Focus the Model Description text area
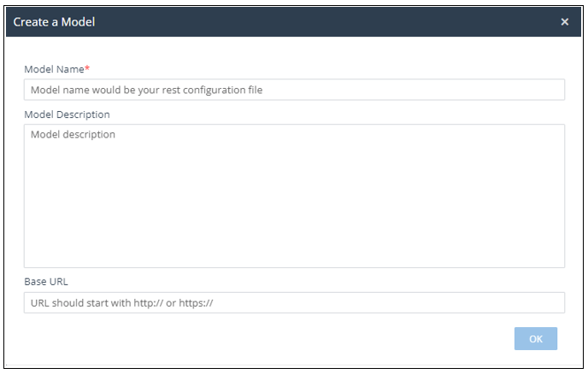This screenshot has width=588, height=374. 294,196
